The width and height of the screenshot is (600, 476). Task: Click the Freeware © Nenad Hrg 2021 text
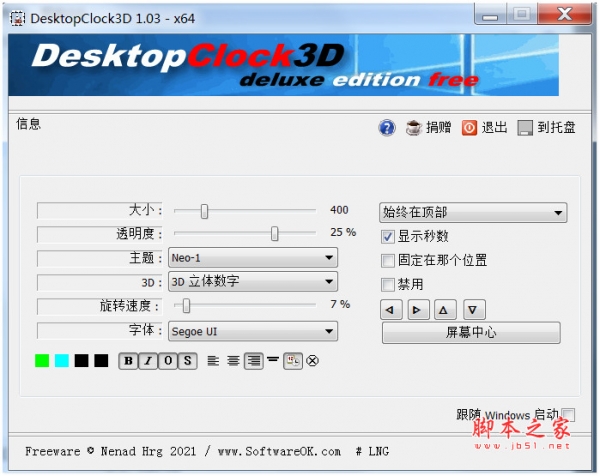(x=111, y=452)
